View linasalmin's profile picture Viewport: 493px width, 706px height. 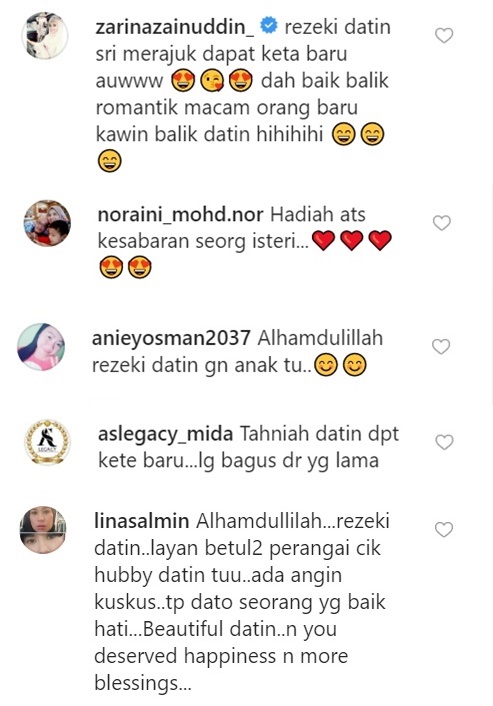43,530
